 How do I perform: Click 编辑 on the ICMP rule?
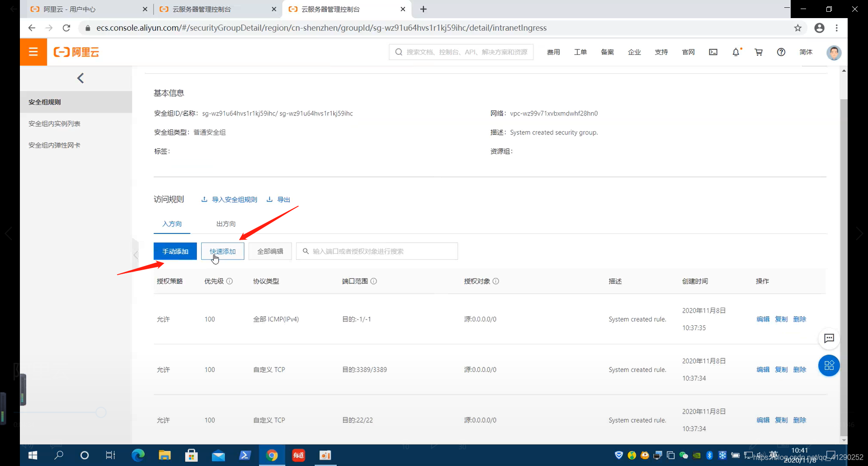[763, 319]
